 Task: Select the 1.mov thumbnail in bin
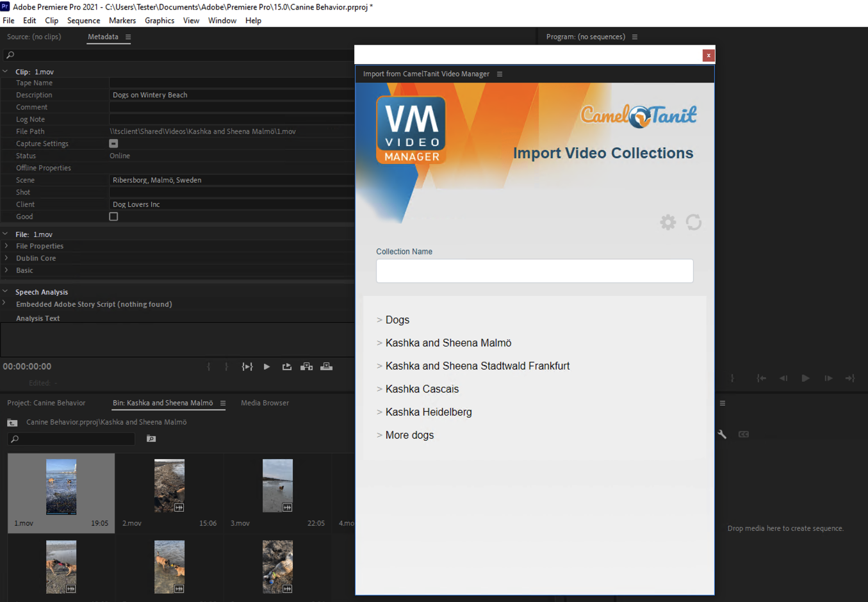point(61,487)
